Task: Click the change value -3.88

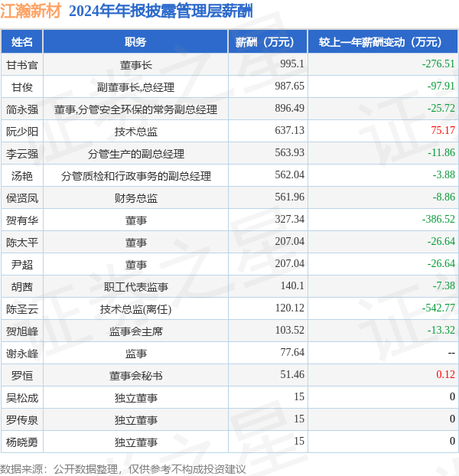Action: pyautogui.click(x=444, y=174)
